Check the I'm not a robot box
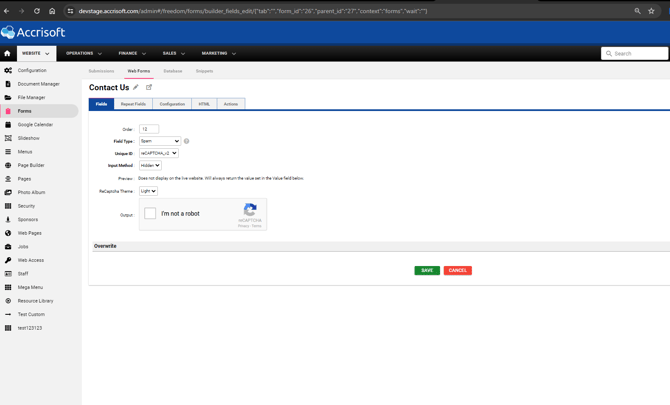Viewport: 670px width, 405px height. pos(150,213)
